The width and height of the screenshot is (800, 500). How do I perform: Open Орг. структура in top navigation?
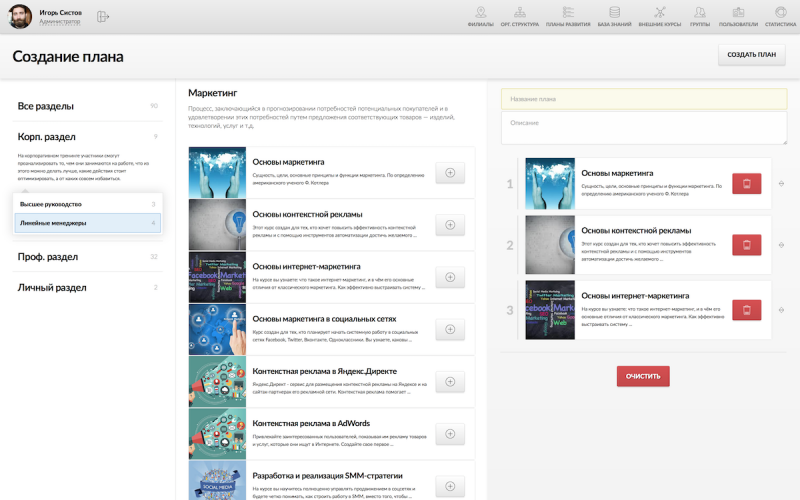[519, 14]
